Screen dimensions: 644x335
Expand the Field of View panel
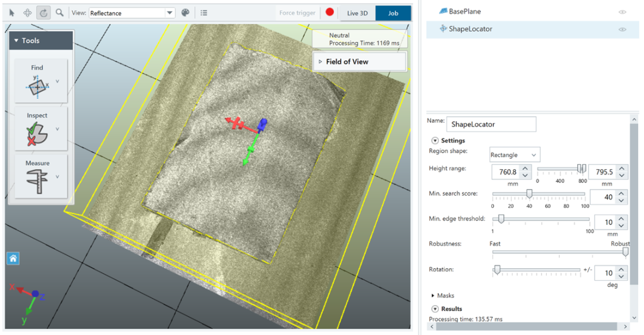pyautogui.click(x=360, y=61)
